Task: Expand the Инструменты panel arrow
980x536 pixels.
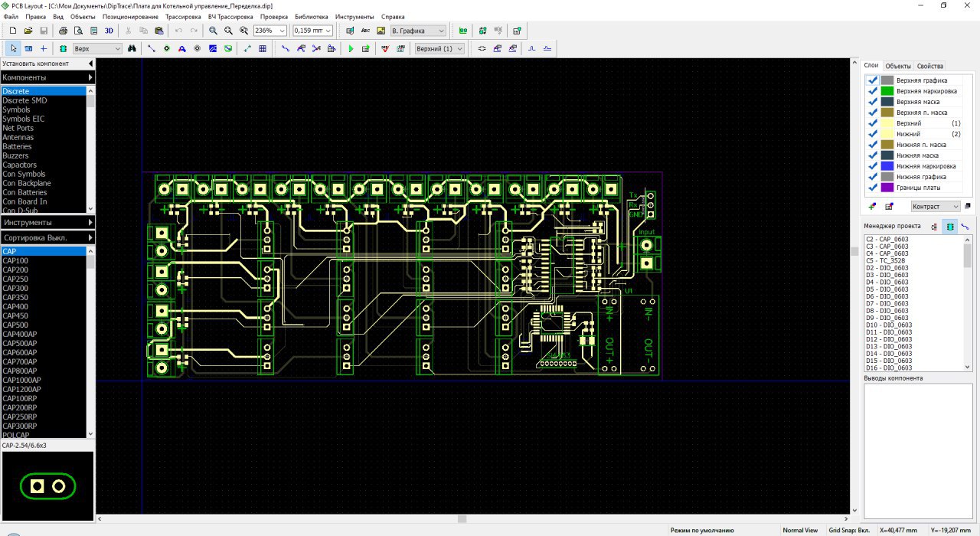Action: [90, 222]
